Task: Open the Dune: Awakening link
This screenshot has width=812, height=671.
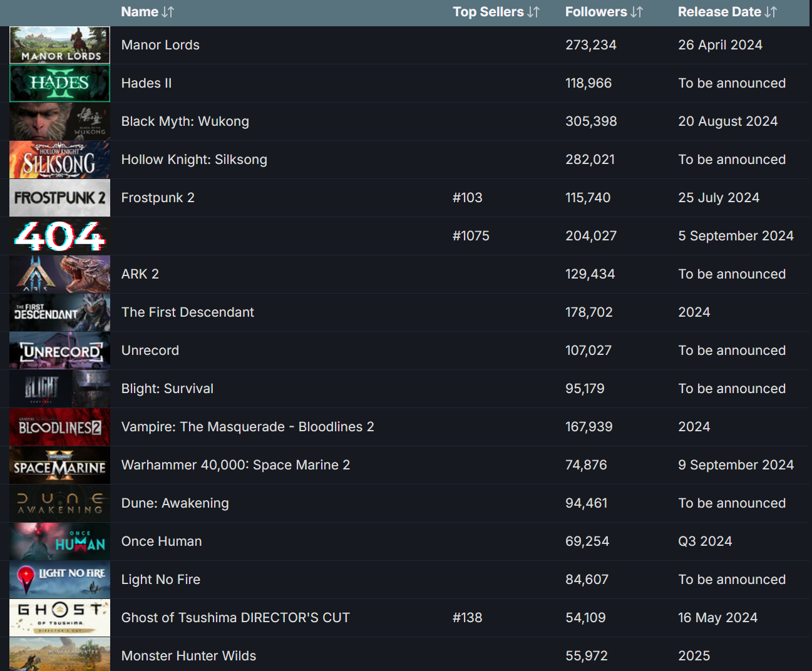Action: 175,503
